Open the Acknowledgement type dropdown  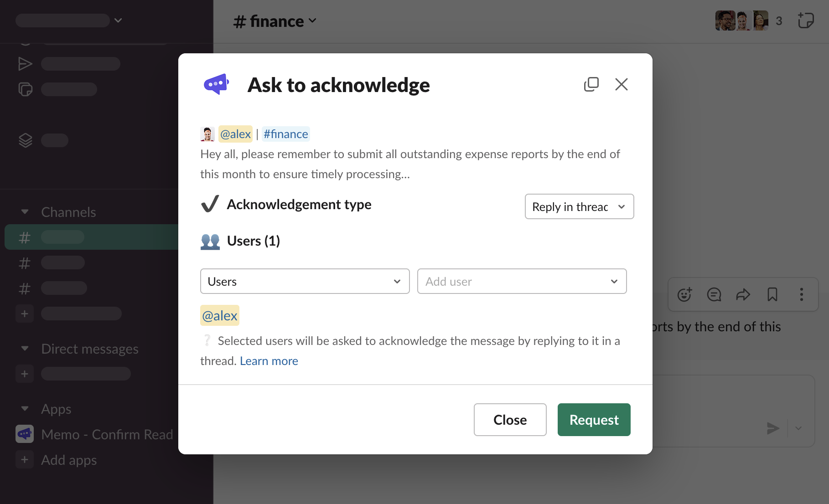pos(579,206)
